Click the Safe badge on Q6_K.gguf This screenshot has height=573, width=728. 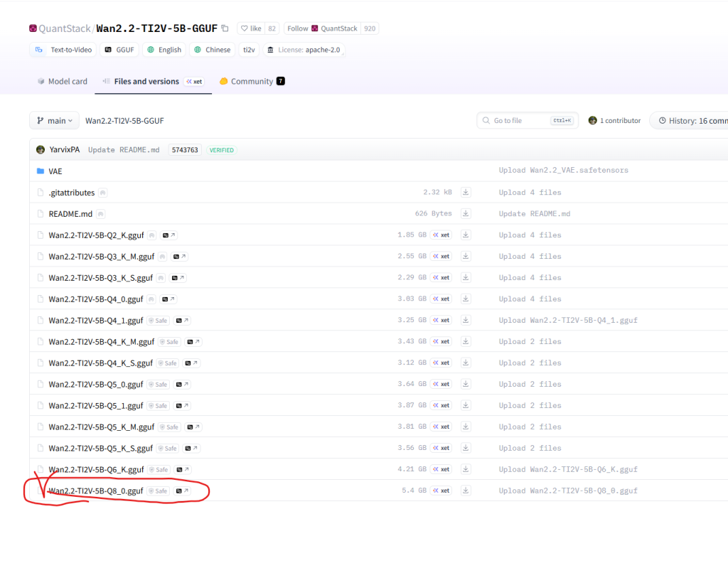(x=159, y=469)
